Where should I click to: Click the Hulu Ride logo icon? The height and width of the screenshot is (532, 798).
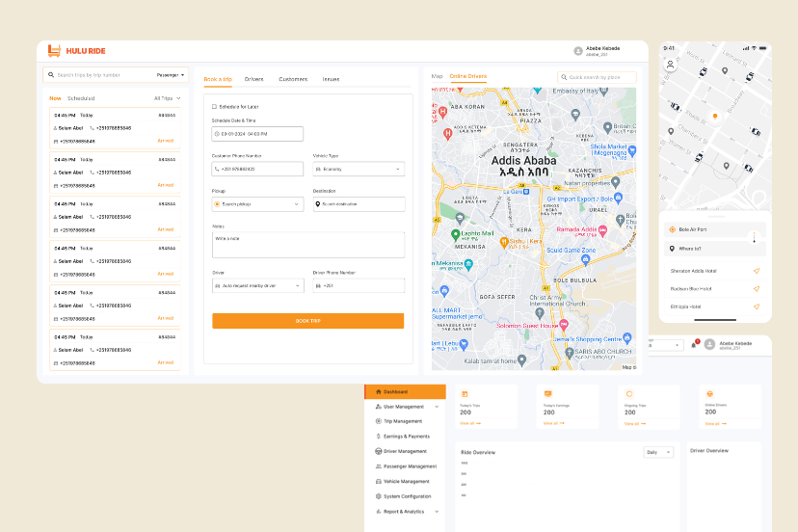click(54, 50)
